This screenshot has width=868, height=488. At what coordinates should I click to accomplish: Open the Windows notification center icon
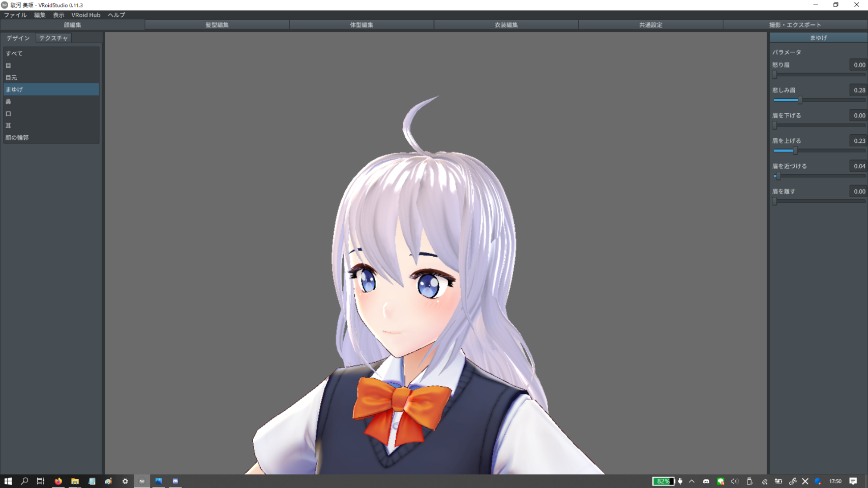pos(853,481)
